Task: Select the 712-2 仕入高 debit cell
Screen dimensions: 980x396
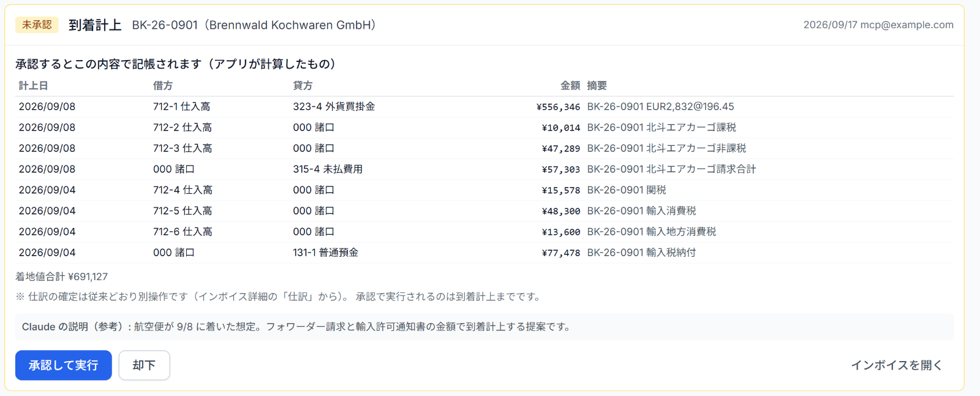Action: pos(183,128)
